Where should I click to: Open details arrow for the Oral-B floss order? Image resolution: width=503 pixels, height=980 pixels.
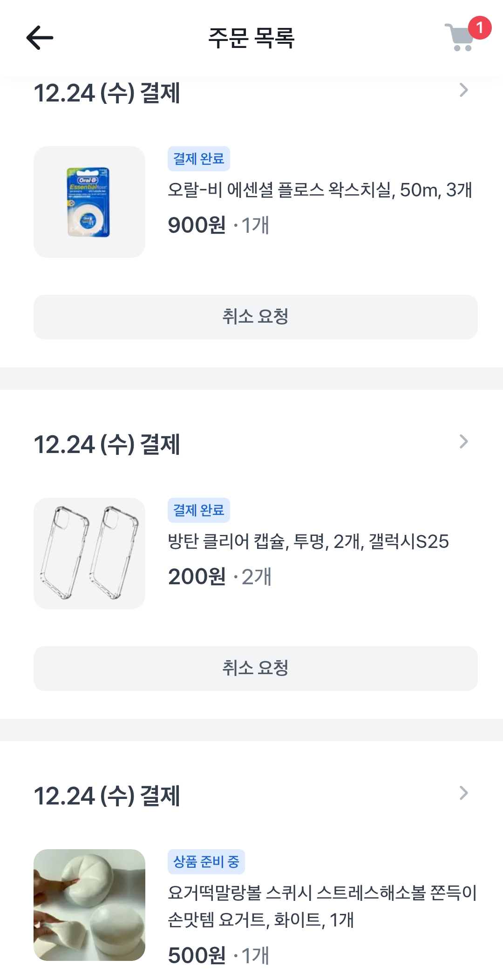463,90
